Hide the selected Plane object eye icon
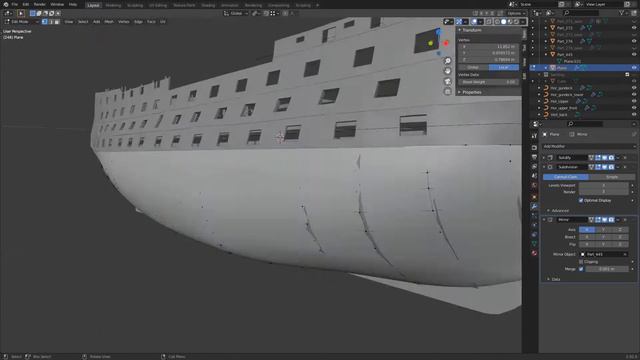Viewport: 640px width, 360px height. pyautogui.click(x=634, y=68)
